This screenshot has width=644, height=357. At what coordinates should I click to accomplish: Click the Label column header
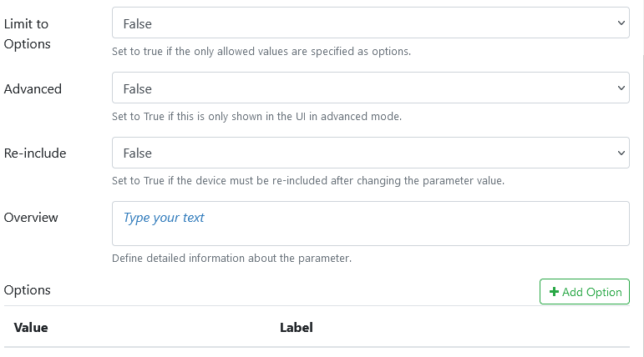coord(296,328)
